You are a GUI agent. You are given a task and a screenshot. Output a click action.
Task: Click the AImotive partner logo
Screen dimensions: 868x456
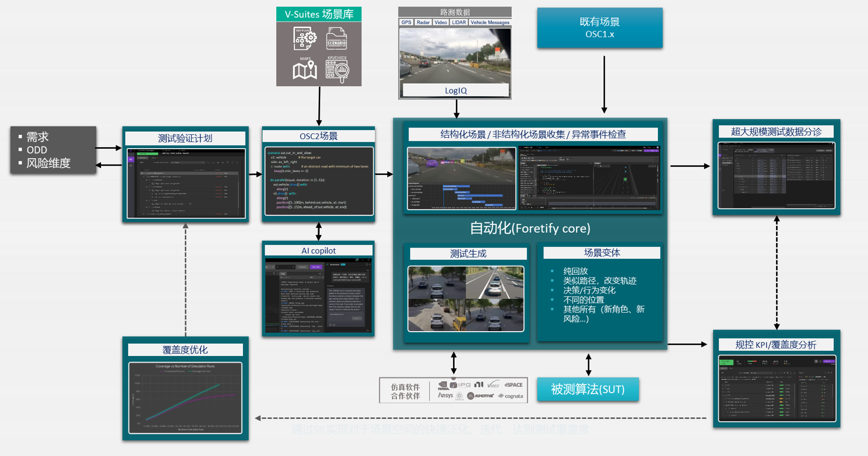[x=481, y=396]
